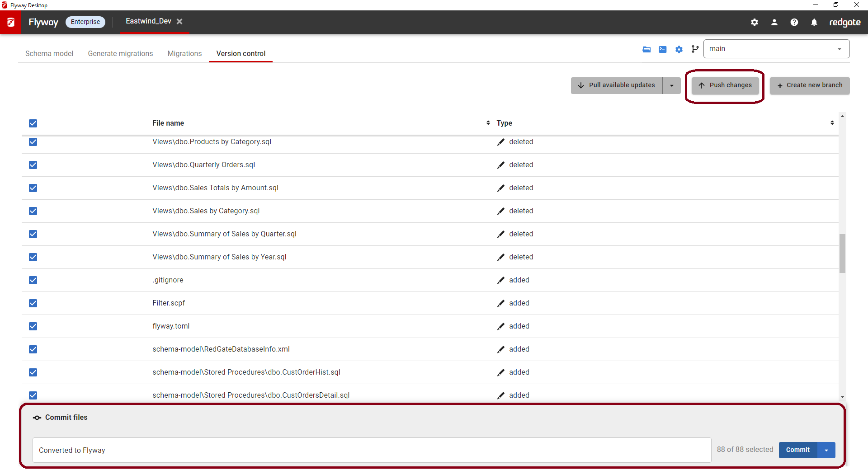Uncheck the flyway.toml file checkbox
The width and height of the screenshot is (868, 470).
pos(33,326)
